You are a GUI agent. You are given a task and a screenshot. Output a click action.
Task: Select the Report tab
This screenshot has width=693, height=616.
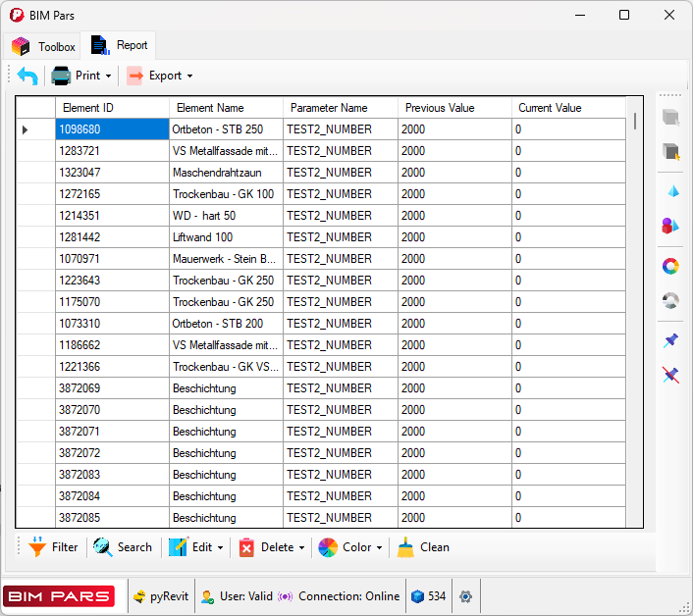120,45
